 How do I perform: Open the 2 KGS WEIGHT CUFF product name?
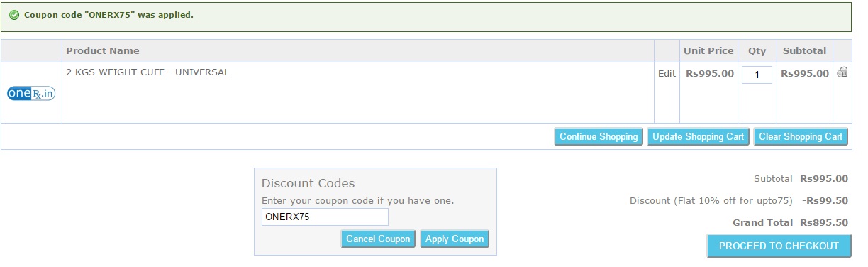[x=148, y=72]
